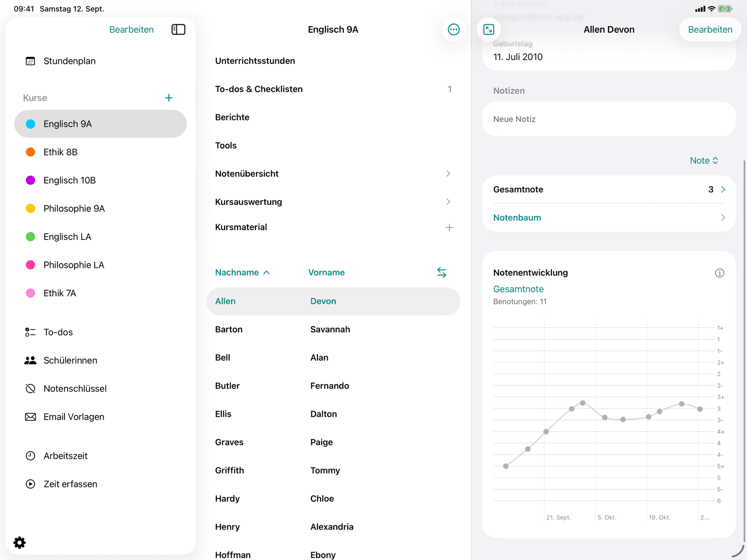Select Ethik 7A course
The width and height of the screenshot is (747, 560).
tap(100, 293)
